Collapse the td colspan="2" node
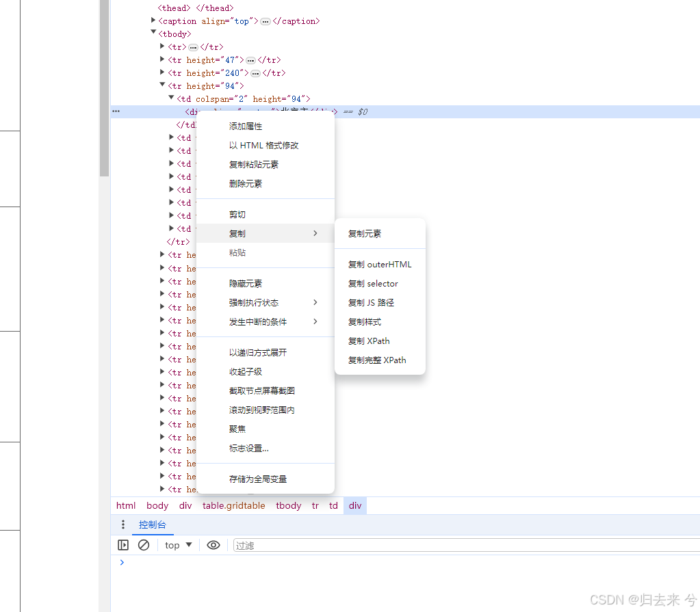The height and width of the screenshot is (612, 700). tap(171, 97)
